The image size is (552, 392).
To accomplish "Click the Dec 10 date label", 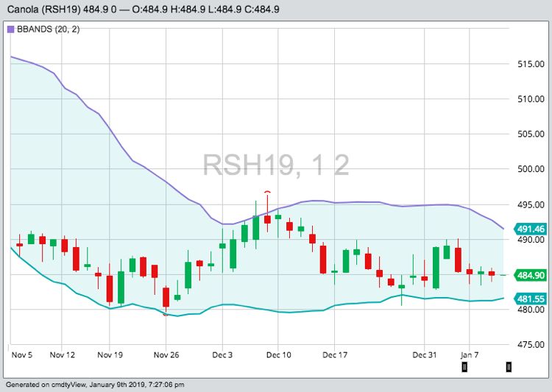I will point(278,354).
